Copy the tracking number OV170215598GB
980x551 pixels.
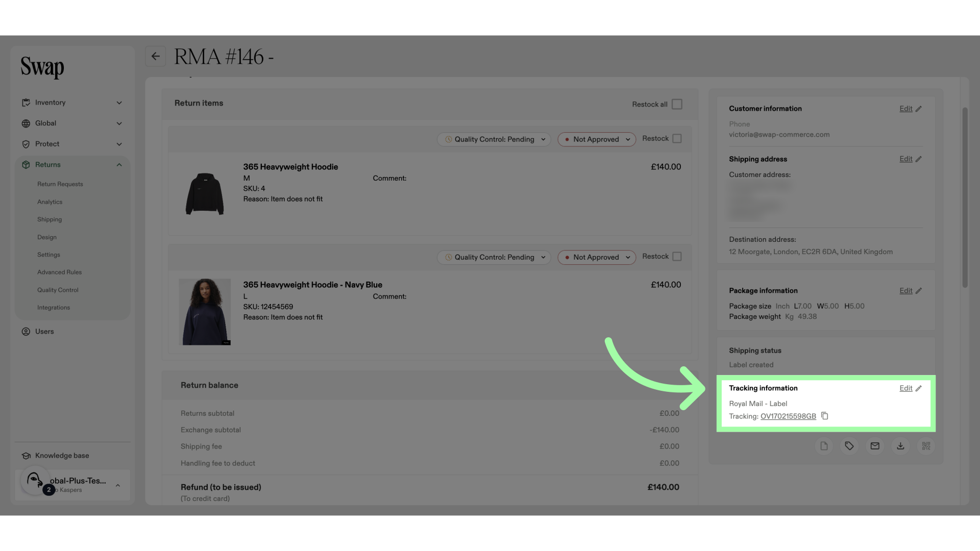pos(824,416)
